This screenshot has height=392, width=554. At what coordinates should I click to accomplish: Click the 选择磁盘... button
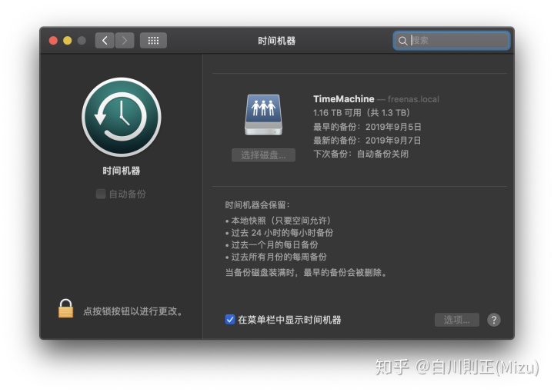pyautogui.click(x=263, y=155)
